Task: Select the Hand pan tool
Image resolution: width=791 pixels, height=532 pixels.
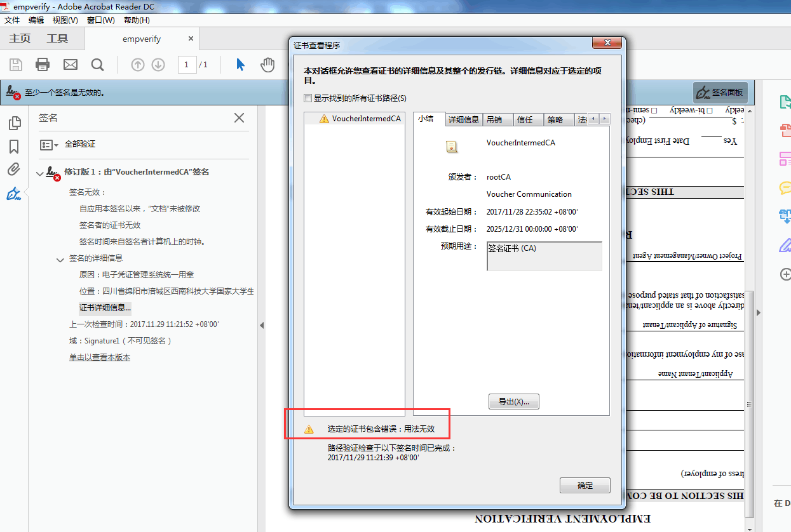Action: [x=267, y=65]
